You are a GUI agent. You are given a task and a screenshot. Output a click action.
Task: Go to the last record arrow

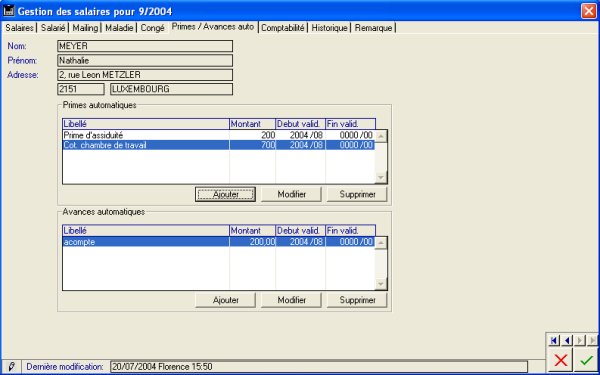click(592, 340)
